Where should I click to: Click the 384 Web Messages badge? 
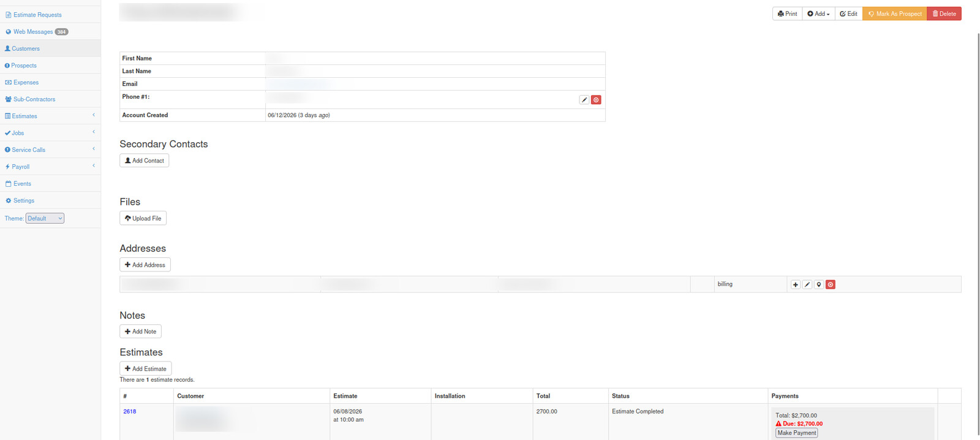tap(62, 32)
